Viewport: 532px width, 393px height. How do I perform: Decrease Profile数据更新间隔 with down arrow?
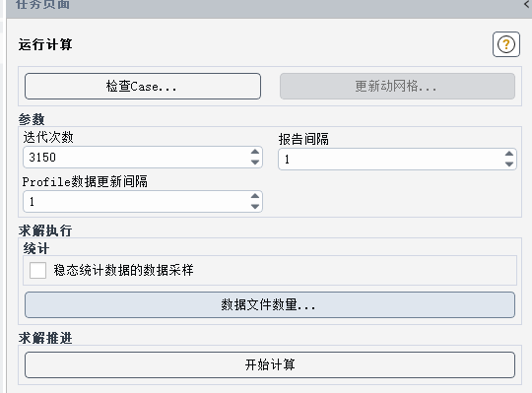click(x=255, y=207)
